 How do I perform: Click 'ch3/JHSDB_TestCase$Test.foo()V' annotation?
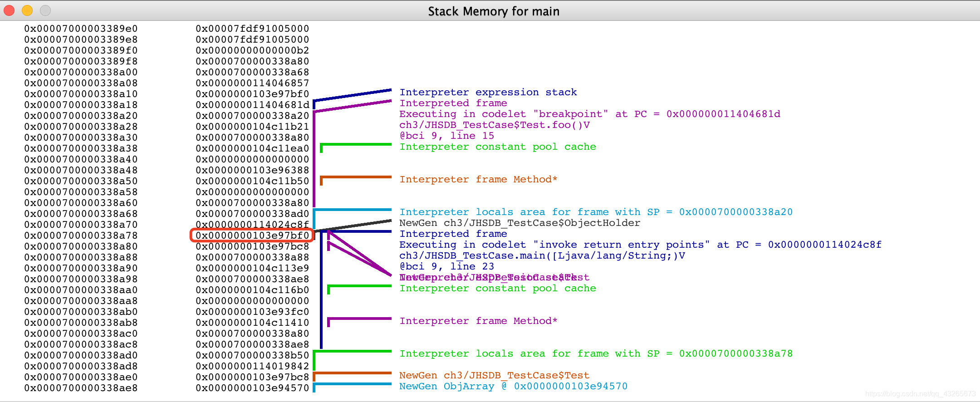[495, 125]
